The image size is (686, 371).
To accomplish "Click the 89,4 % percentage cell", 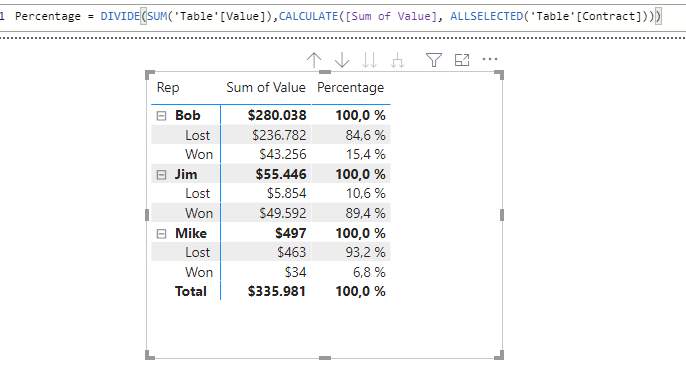I will (x=365, y=213).
